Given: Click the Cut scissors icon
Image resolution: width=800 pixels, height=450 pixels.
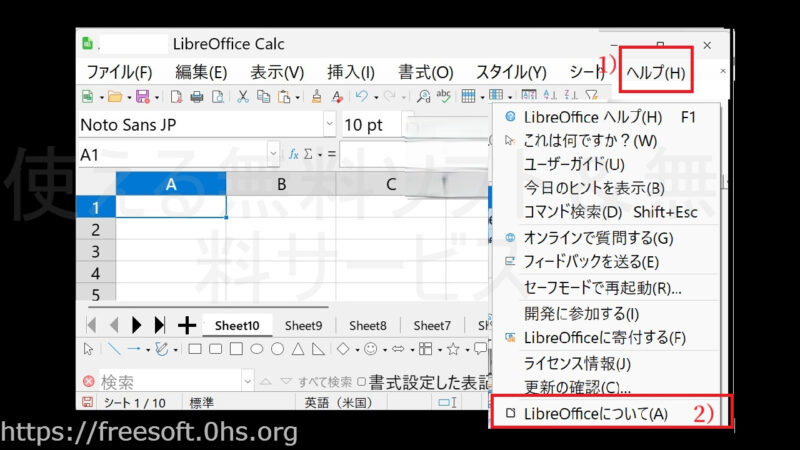Looking at the screenshot, I should [243, 97].
